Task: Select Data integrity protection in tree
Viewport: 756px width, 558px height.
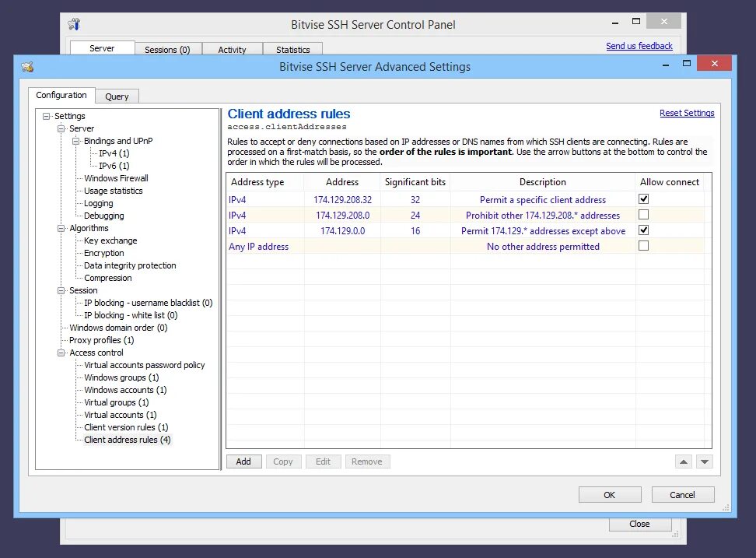Action: click(x=130, y=265)
